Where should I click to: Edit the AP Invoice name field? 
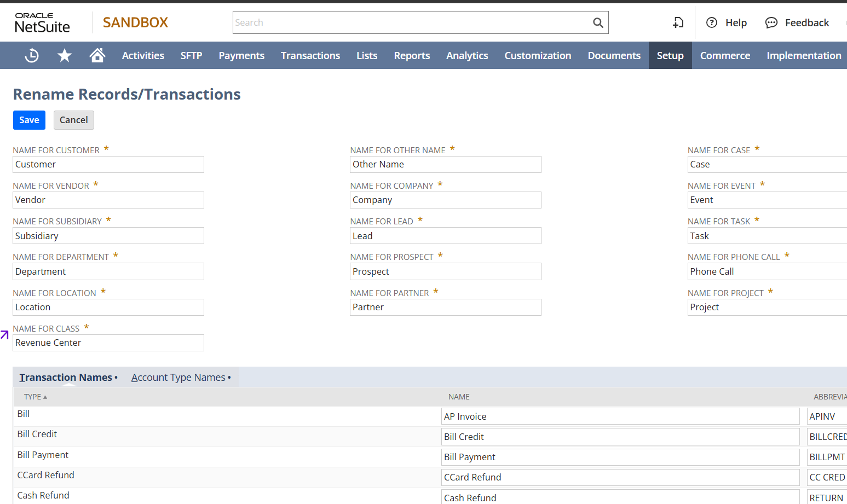(620, 416)
